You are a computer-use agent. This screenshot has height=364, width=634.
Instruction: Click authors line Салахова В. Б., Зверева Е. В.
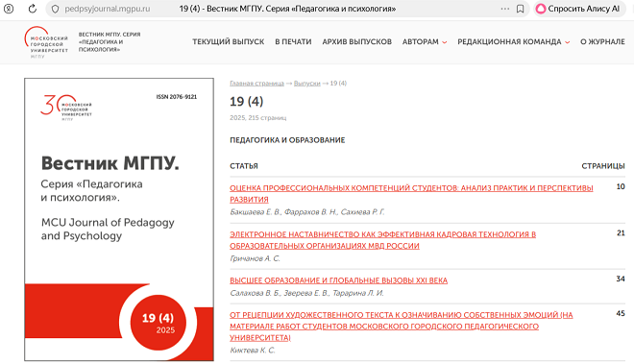click(306, 293)
